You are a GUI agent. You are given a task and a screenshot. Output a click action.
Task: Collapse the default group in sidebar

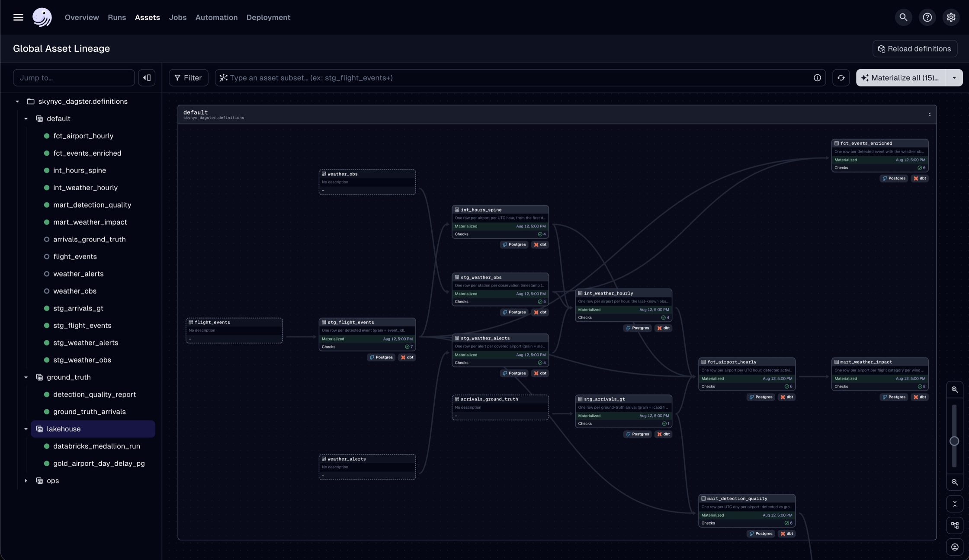[x=26, y=119]
